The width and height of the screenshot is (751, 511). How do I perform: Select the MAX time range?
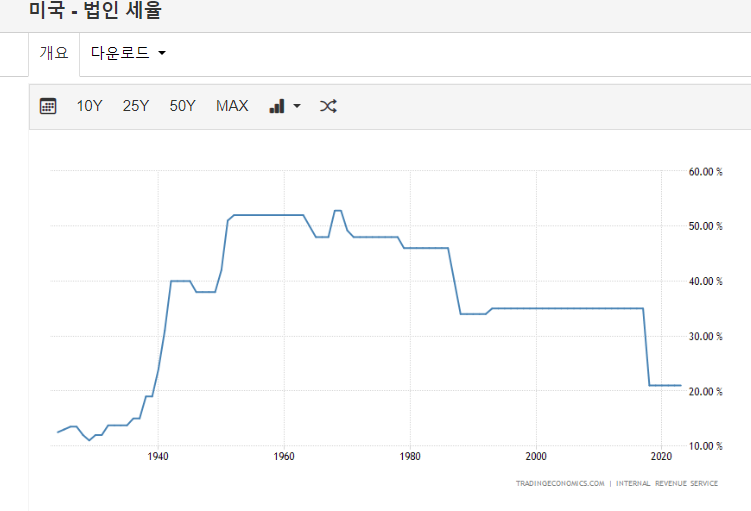(x=232, y=106)
